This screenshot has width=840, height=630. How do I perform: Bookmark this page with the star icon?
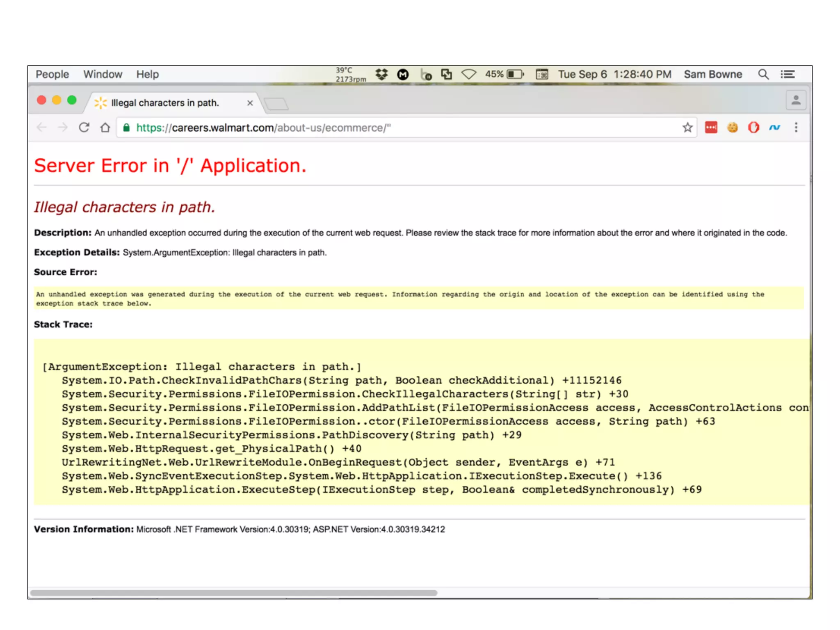[x=687, y=128]
